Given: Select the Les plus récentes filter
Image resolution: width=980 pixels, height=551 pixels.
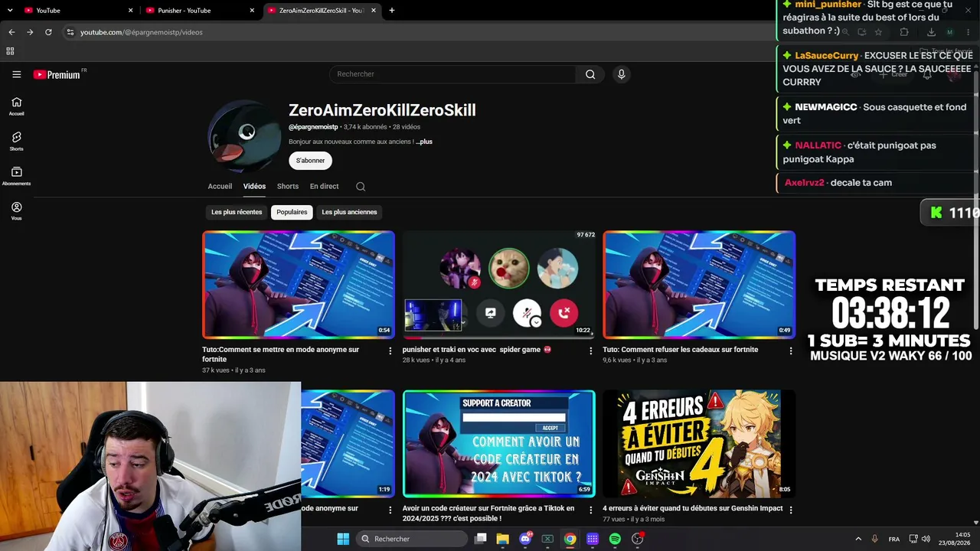Looking at the screenshot, I should (237, 212).
